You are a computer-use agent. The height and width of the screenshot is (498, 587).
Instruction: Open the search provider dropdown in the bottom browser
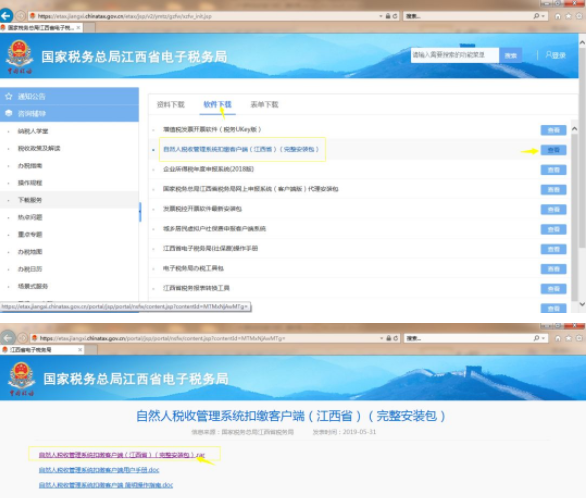point(543,338)
